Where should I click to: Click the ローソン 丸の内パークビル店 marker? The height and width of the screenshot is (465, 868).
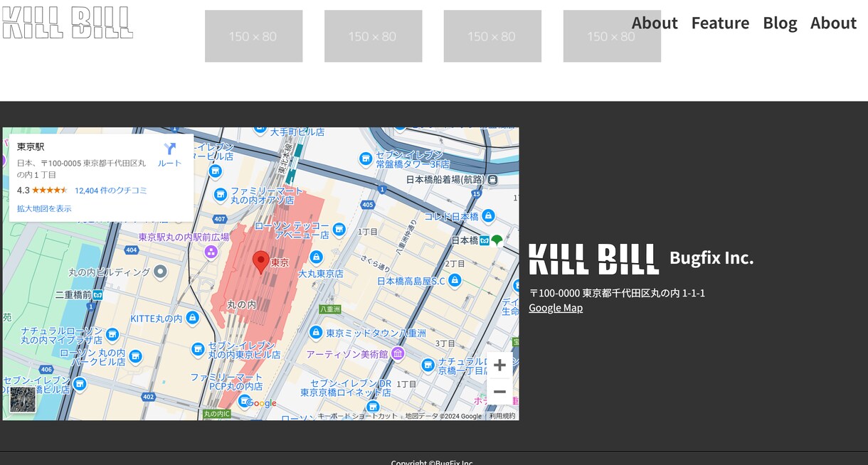tap(135, 356)
